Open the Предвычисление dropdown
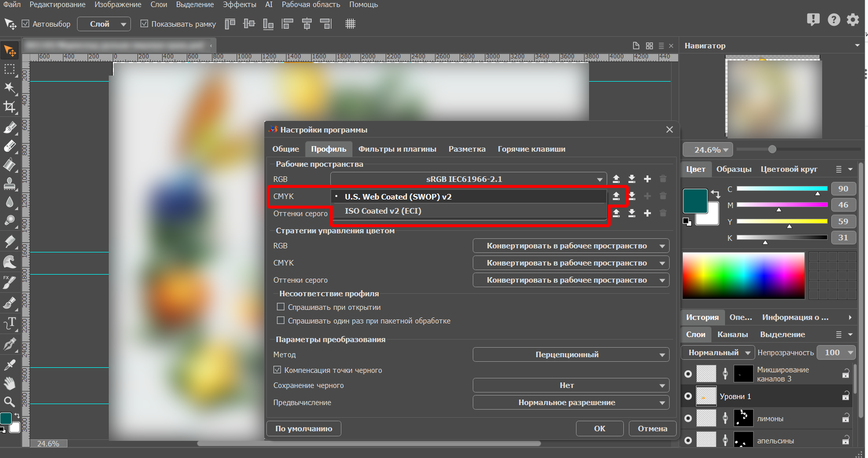This screenshot has width=868, height=458. click(571, 402)
